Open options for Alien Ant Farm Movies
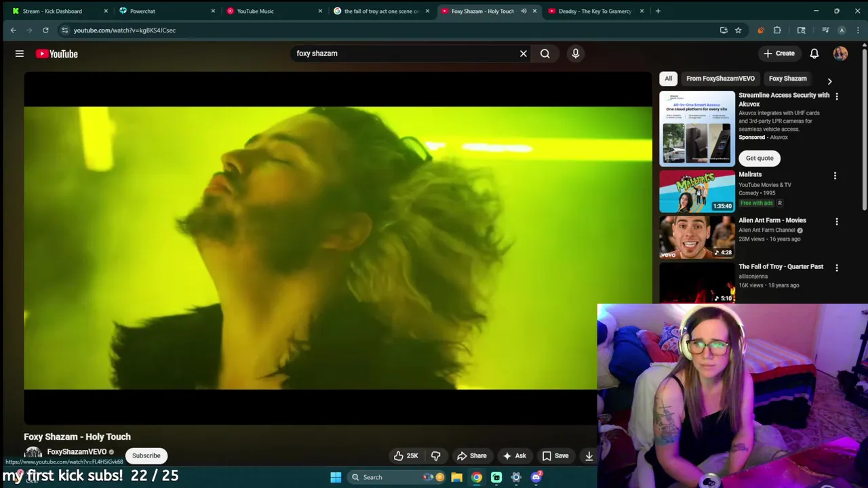The width and height of the screenshot is (868, 488). 836,222
